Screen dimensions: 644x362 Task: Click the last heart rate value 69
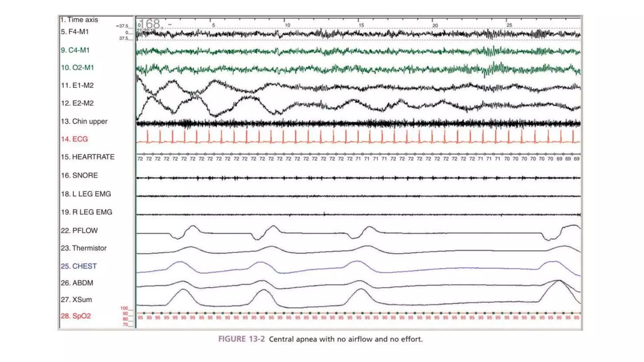pyautogui.click(x=576, y=159)
